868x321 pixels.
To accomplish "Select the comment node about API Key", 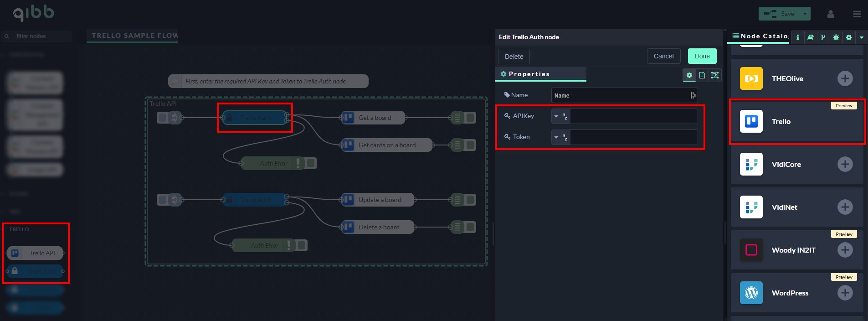I will click(x=268, y=81).
